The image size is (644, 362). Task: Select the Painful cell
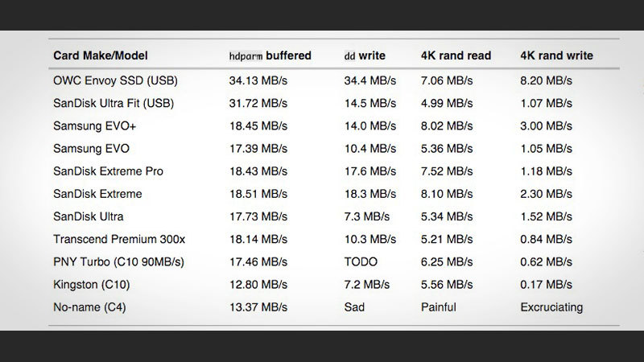(x=439, y=307)
